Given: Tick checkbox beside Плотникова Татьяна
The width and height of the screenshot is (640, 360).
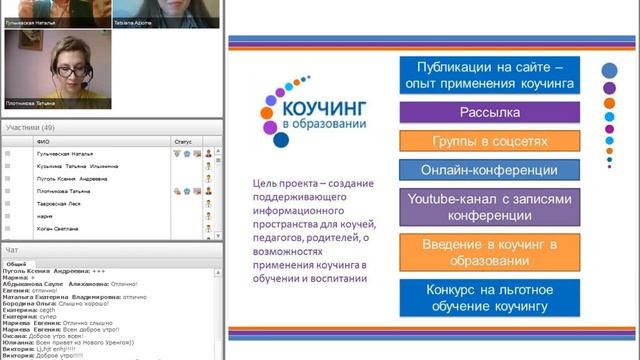Looking at the screenshot, I should point(7,191).
